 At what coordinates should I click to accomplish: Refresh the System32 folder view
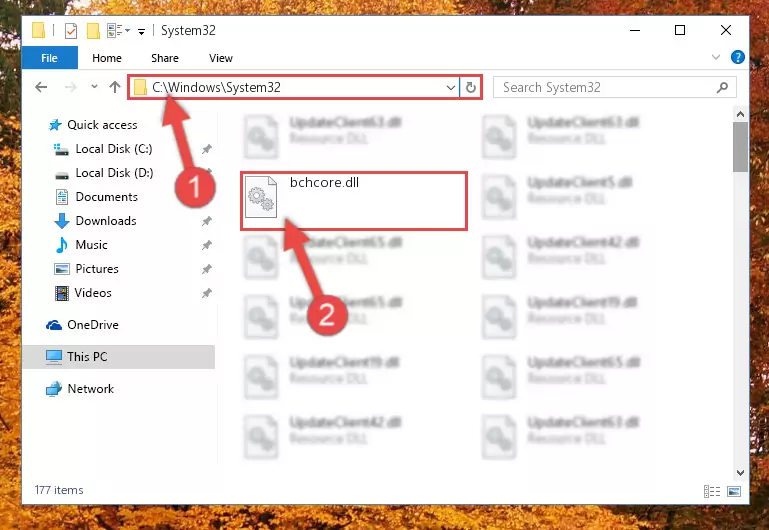470,88
